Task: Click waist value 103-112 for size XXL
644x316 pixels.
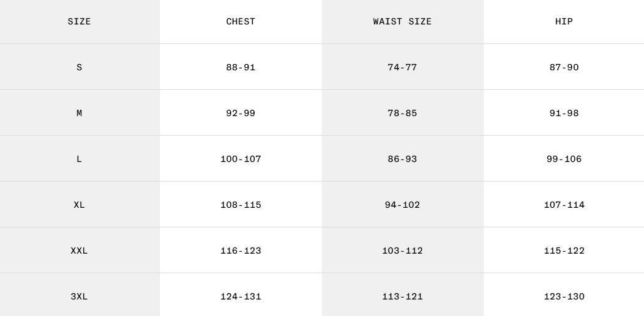Action: [x=402, y=251]
